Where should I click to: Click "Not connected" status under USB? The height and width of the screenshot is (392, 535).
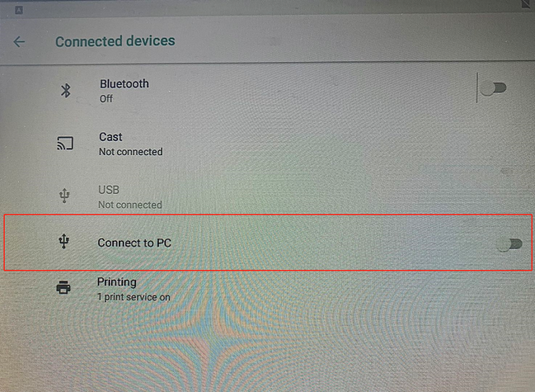(x=130, y=205)
